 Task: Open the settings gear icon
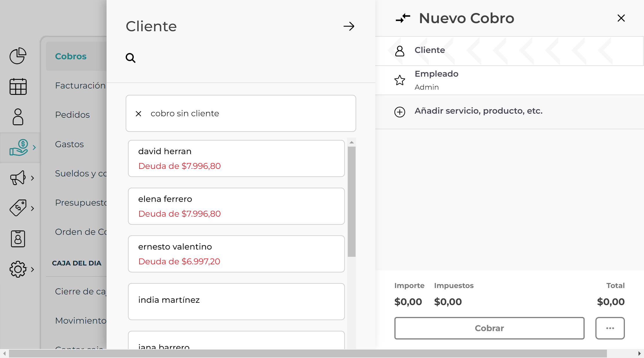pos(18,269)
